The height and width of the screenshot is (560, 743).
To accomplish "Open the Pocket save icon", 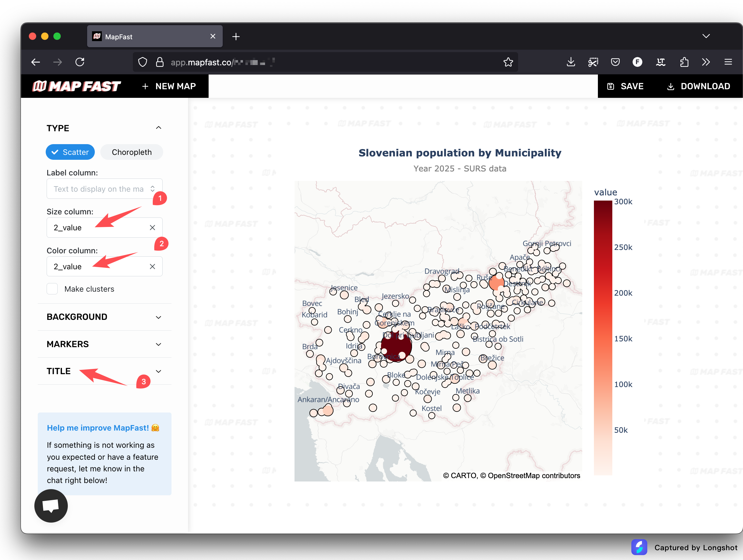I will (615, 62).
